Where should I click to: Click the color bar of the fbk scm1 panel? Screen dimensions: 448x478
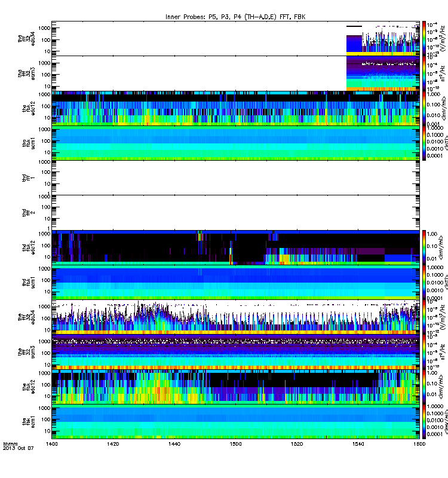click(x=424, y=422)
